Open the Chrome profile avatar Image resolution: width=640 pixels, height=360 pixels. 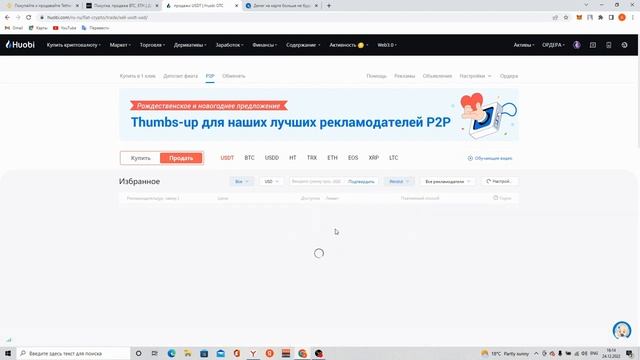click(x=622, y=18)
